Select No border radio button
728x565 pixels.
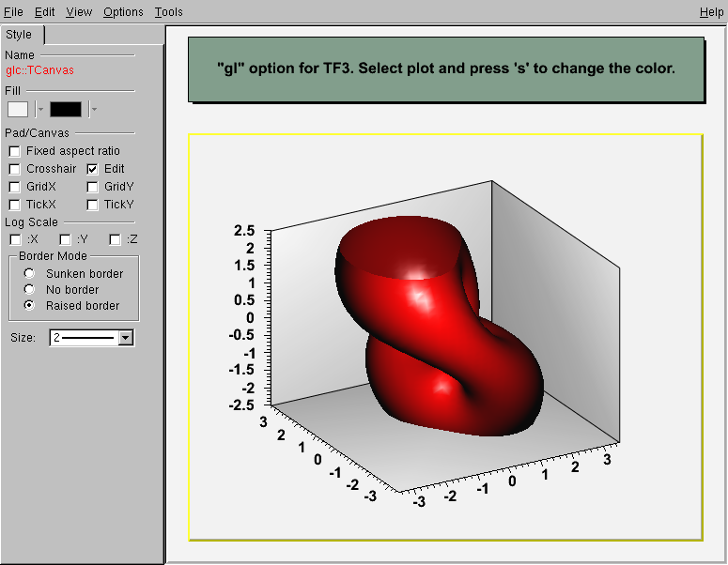coord(29,290)
